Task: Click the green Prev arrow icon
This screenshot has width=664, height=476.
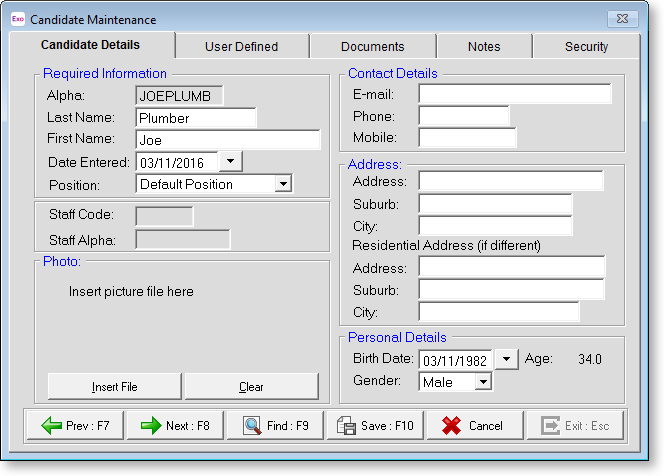Action: (52, 425)
